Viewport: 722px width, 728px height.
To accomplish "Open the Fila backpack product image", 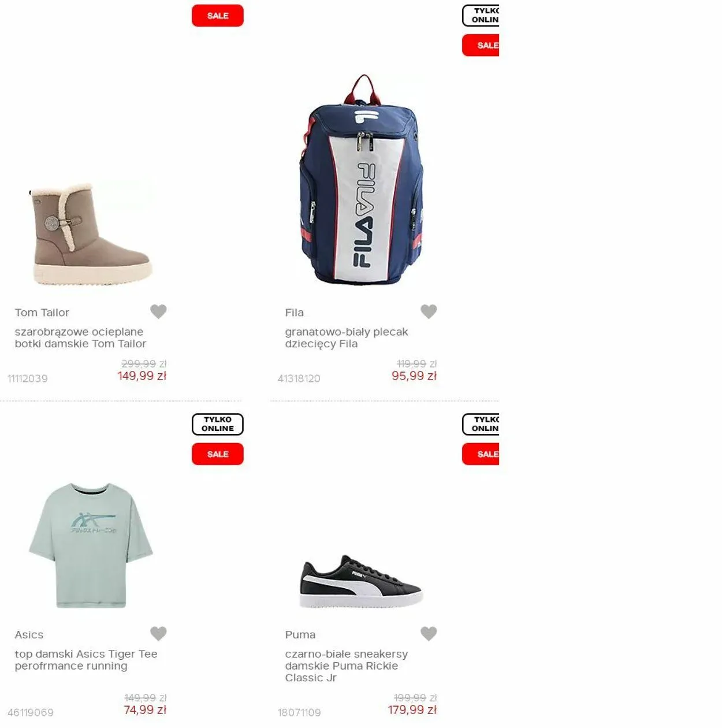I will point(362,180).
